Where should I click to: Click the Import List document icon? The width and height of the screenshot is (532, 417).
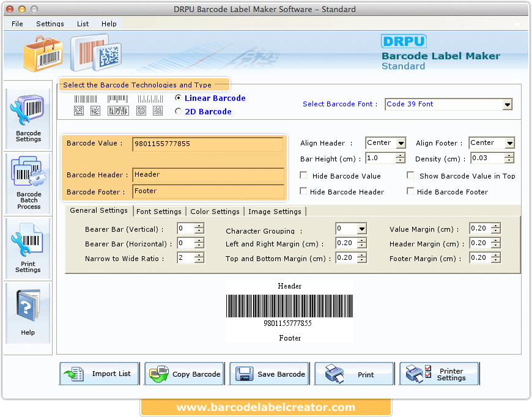click(75, 374)
